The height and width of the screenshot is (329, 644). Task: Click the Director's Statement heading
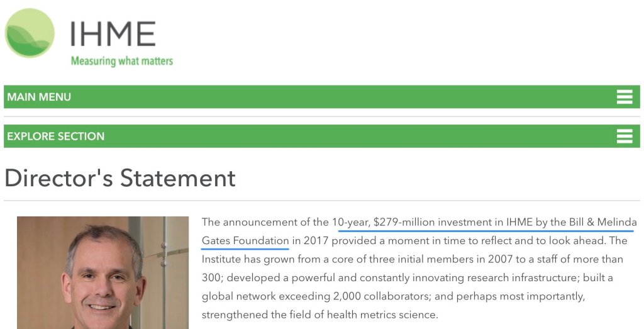(x=119, y=179)
